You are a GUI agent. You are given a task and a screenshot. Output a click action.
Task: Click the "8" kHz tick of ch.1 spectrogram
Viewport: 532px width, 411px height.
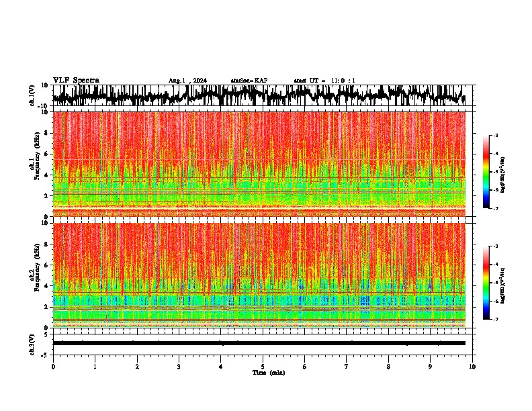tap(46, 133)
